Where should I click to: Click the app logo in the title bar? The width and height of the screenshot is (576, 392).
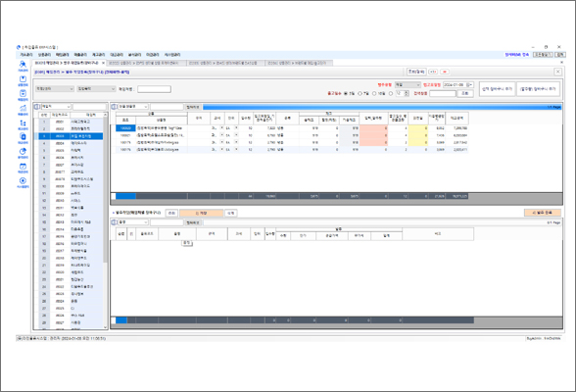tap(19, 47)
